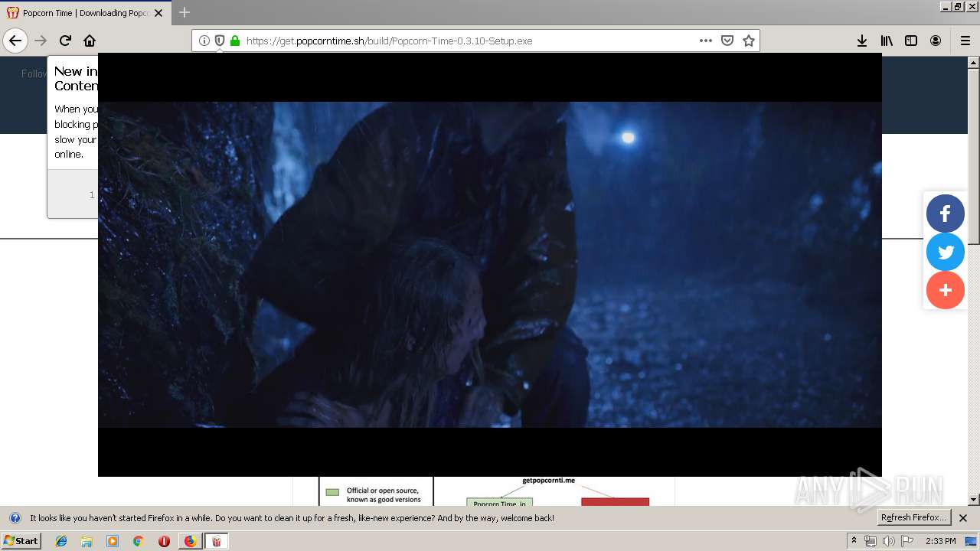Open the Windows Start menu
The height and width of the screenshot is (551, 980).
tap(21, 541)
